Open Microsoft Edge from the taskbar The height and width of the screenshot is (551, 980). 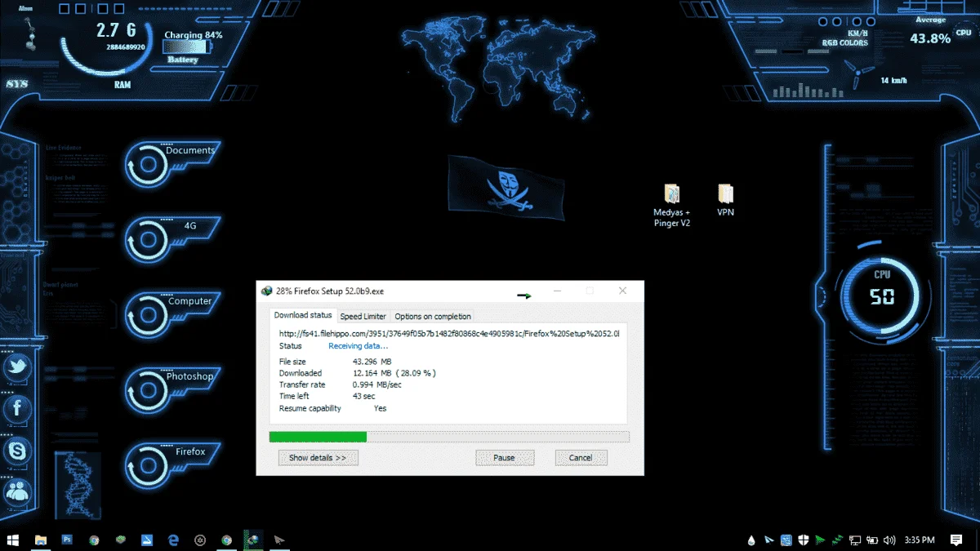173,540
